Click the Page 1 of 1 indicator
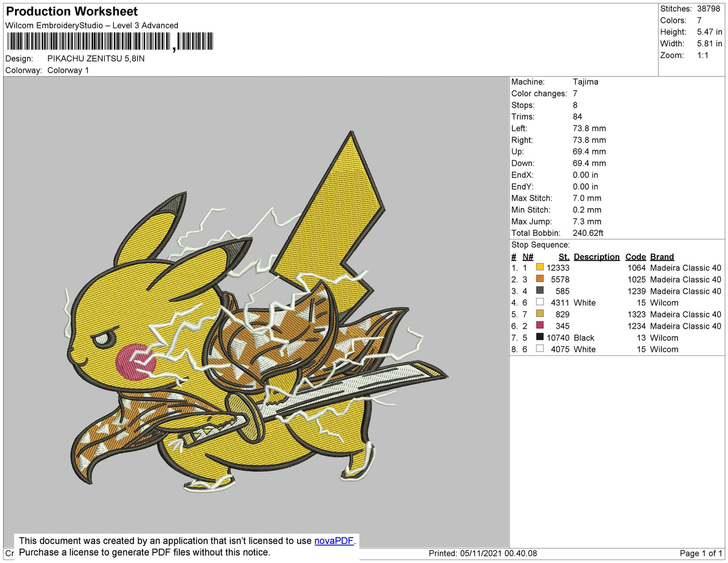Screen dimensions: 728x563 700,553
